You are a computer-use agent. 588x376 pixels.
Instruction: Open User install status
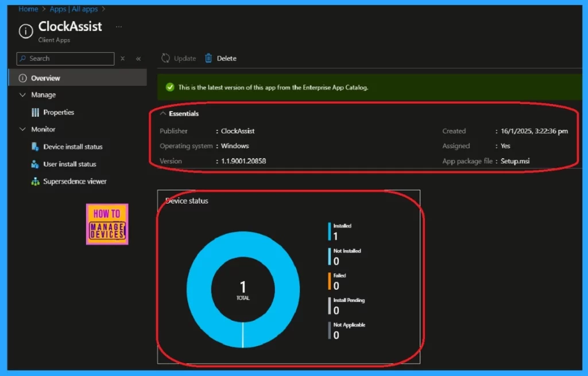[x=69, y=164]
